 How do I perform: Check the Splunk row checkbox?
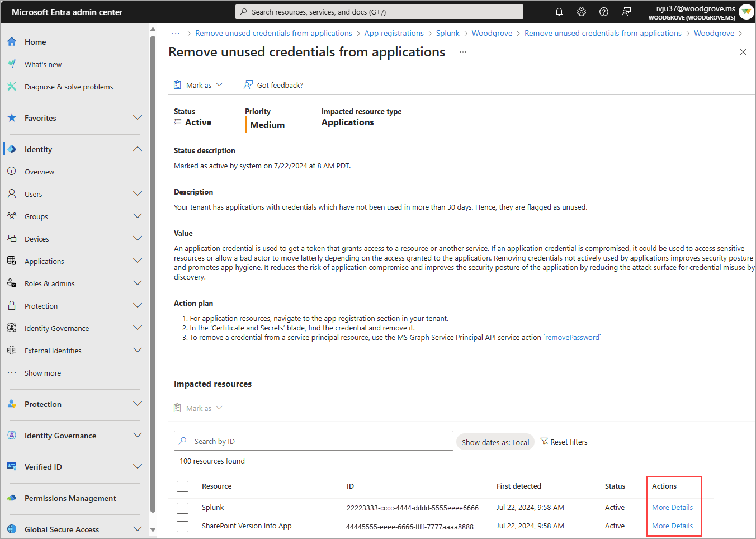182,508
